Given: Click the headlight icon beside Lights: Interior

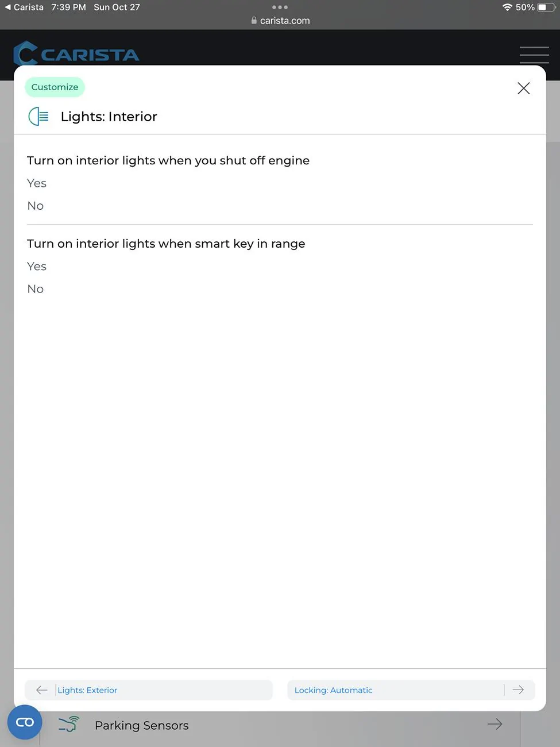Looking at the screenshot, I should click(x=38, y=117).
